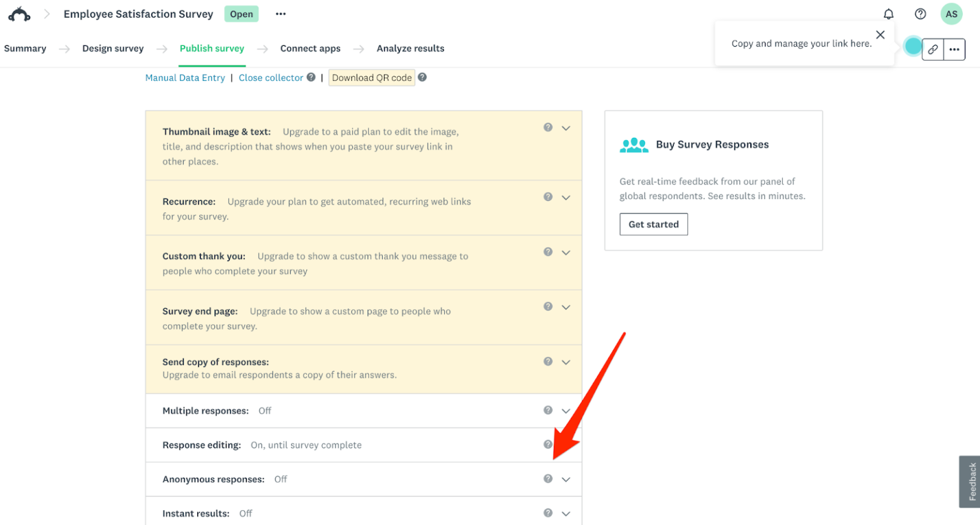The width and height of the screenshot is (980, 525).
Task: Expand the Thumbnail image & text section
Action: pyautogui.click(x=566, y=128)
